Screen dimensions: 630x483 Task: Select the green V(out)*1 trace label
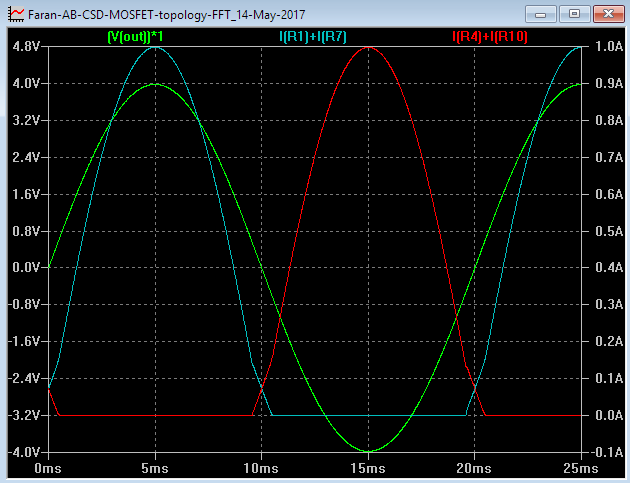point(135,37)
